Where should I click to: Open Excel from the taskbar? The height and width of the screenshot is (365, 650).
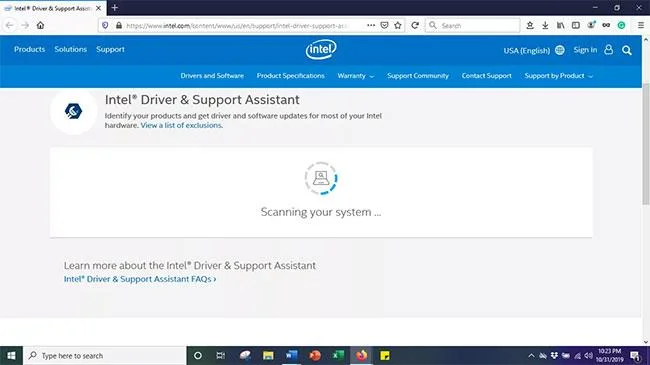[338, 355]
